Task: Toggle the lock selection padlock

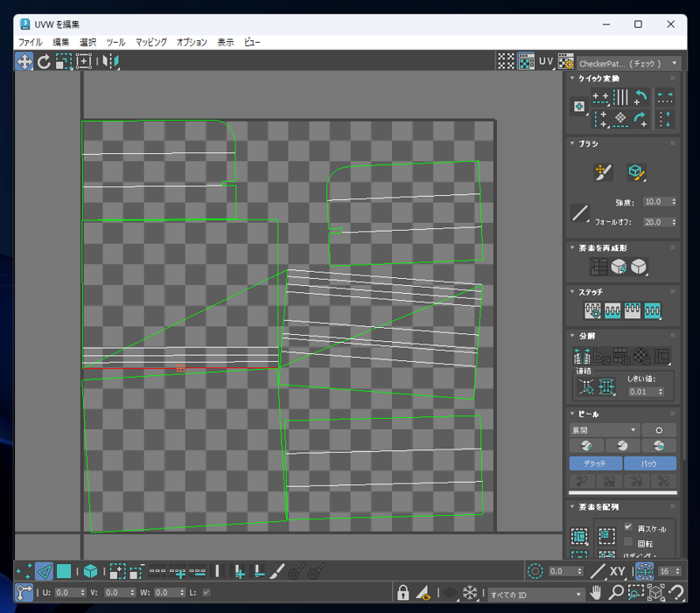Action: 402,593
